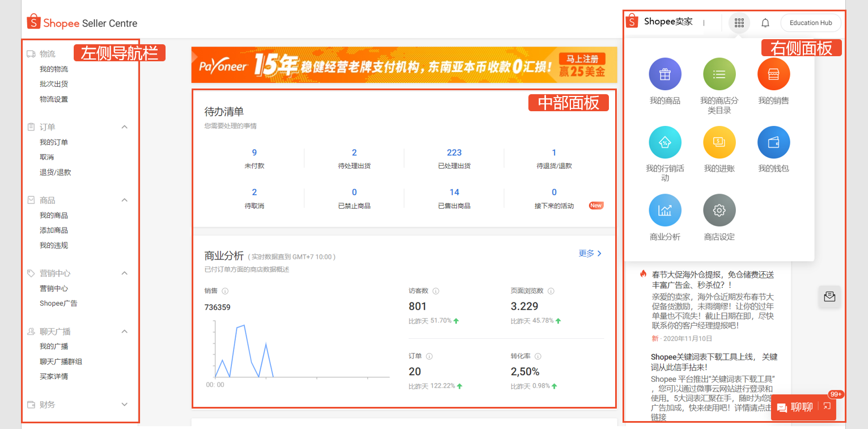Image resolution: width=868 pixels, height=429 pixels.
Task: Open the 我的行销活动 app icon
Action: click(x=665, y=142)
